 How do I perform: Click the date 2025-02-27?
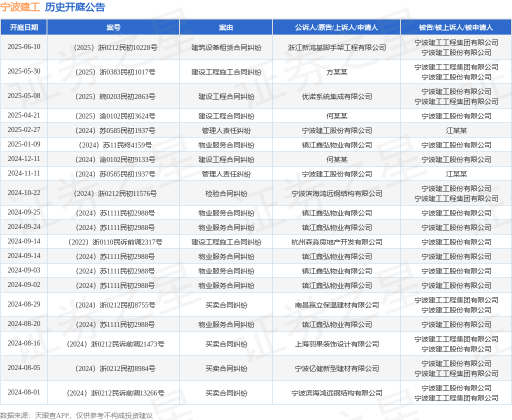pos(24,129)
